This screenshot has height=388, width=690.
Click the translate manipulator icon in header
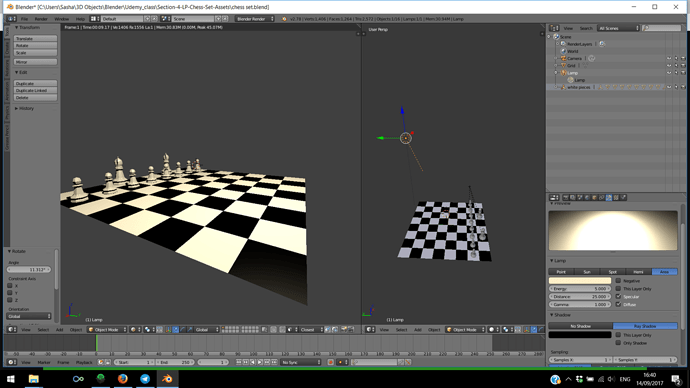pos(176,329)
